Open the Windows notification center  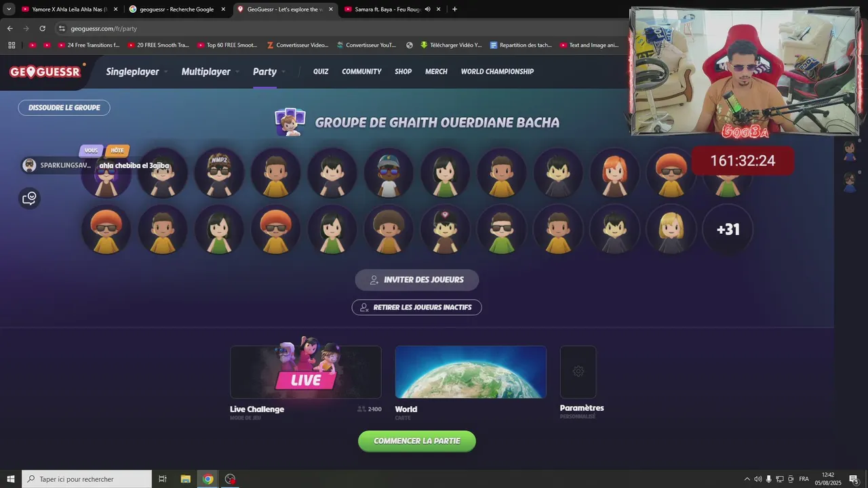point(854,479)
